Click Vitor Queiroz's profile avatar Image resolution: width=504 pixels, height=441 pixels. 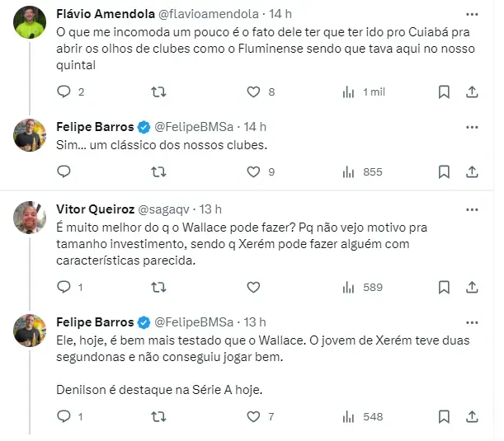tap(31, 217)
